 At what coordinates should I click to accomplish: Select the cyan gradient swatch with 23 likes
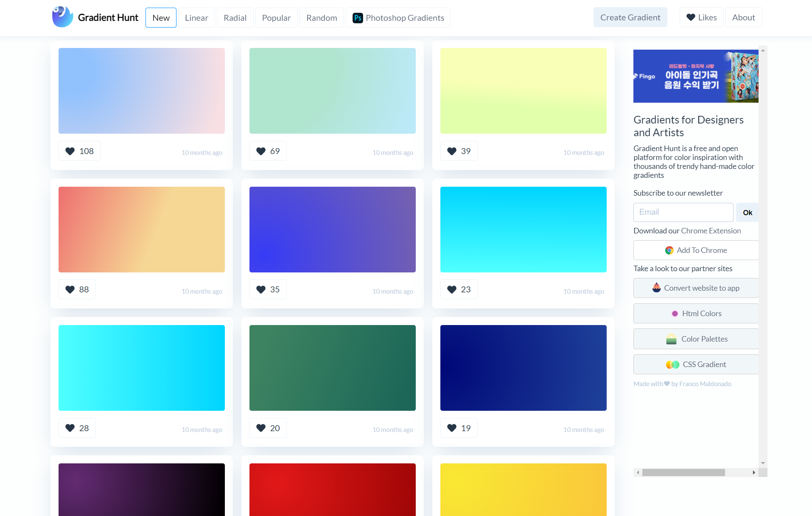pyautogui.click(x=524, y=230)
